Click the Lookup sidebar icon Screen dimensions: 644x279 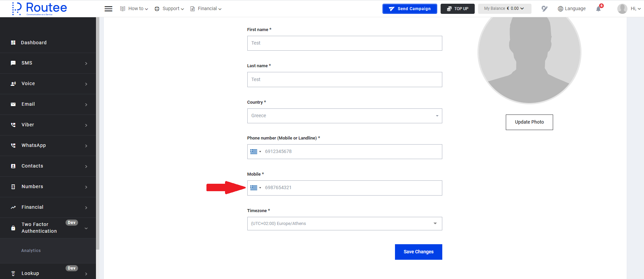[x=13, y=274]
